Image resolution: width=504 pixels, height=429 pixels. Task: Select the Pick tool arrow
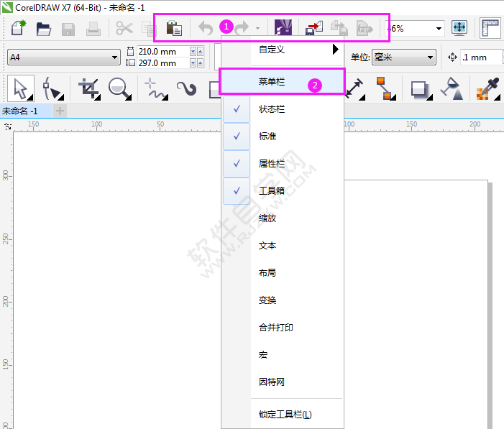click(x=21, y=88)
